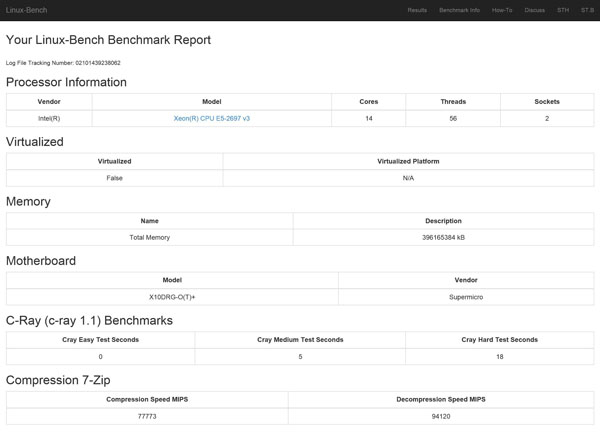Open the ST.B menu item
600x434 pixels.
[587, 10]
